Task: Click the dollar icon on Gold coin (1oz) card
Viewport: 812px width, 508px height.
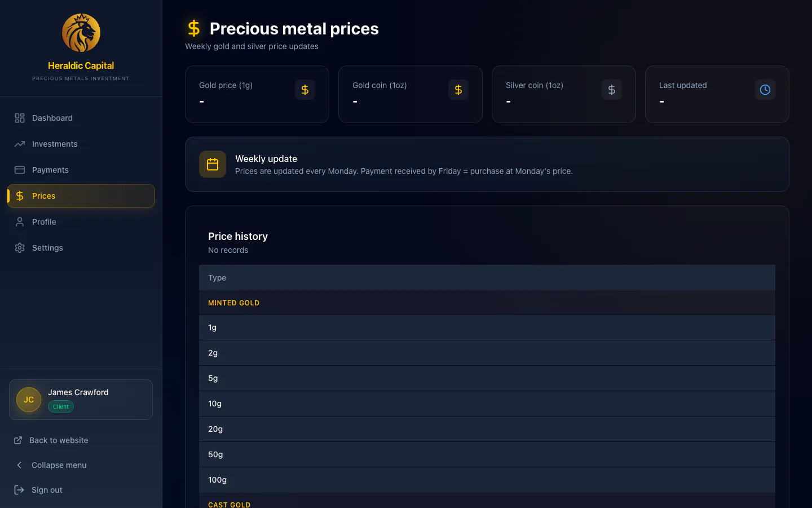Action: point(458,89)
